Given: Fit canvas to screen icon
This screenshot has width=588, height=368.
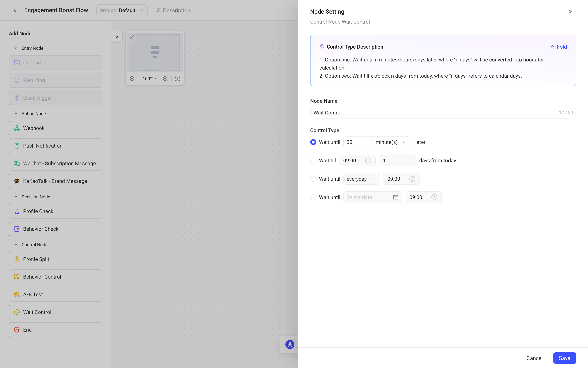Looking at the screenshot, I should [x=177, y=79].
